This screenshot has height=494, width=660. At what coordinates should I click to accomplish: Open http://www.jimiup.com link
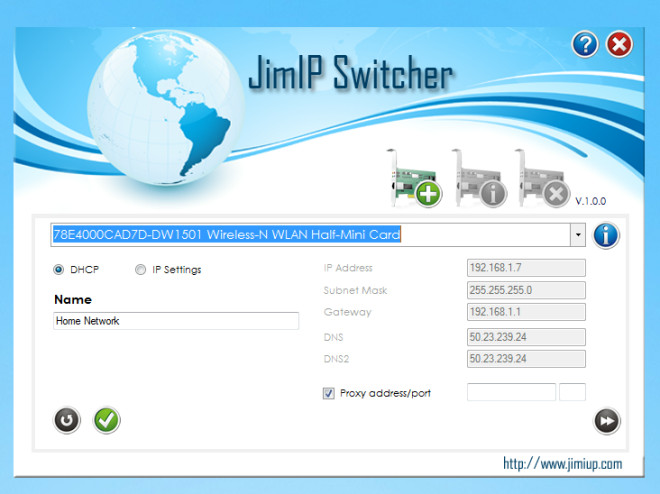click(x=563, y=464)
